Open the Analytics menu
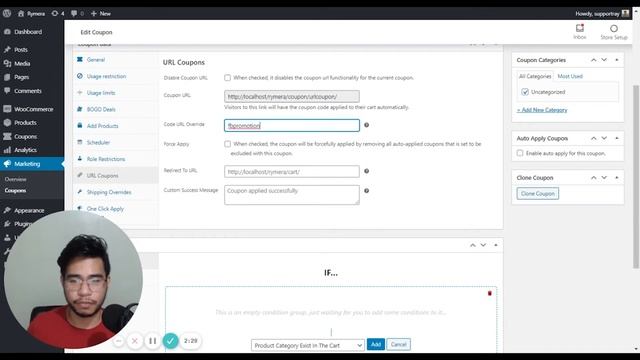640x360 pixels. (25, 150)
